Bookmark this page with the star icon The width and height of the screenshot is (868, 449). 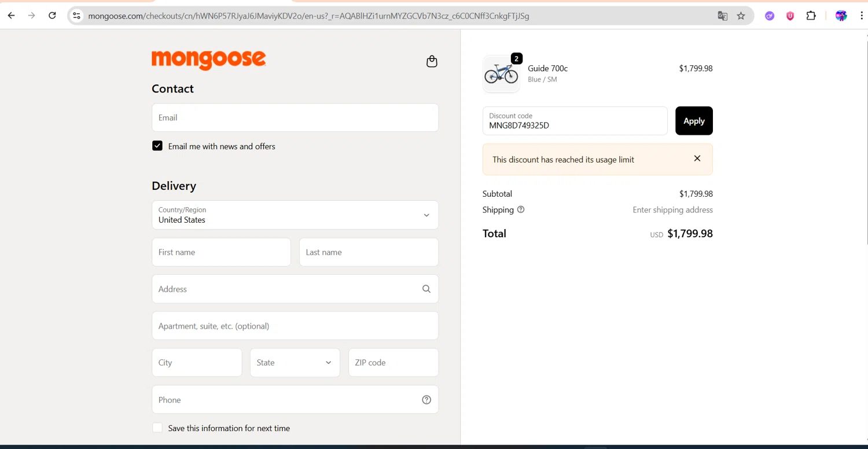[741, 16]
